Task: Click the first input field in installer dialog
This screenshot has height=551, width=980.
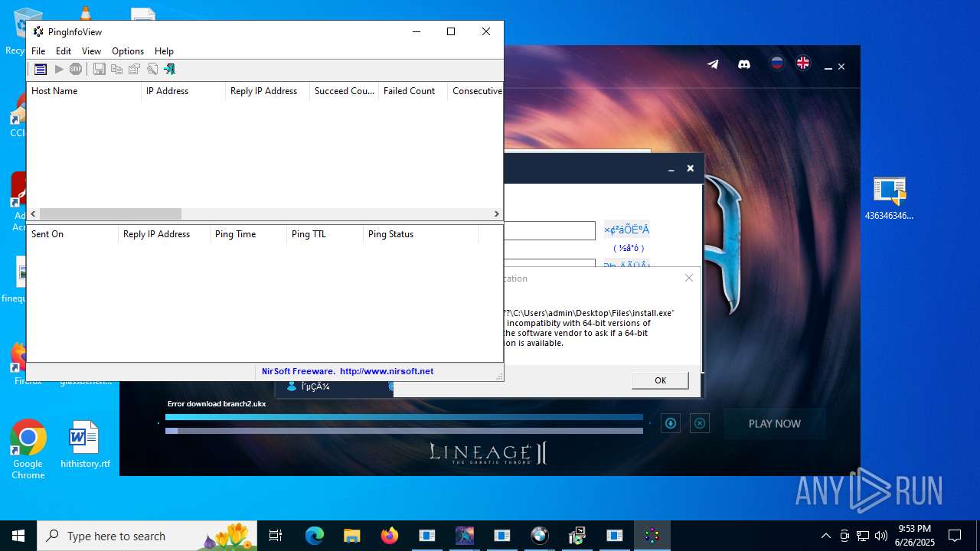Action: tap(549, 230)
